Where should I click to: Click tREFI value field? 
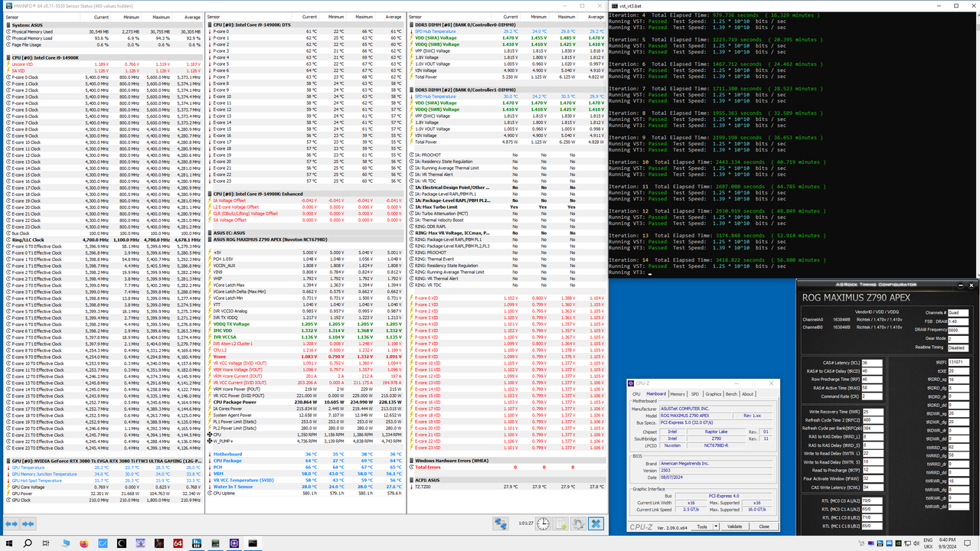957,363
